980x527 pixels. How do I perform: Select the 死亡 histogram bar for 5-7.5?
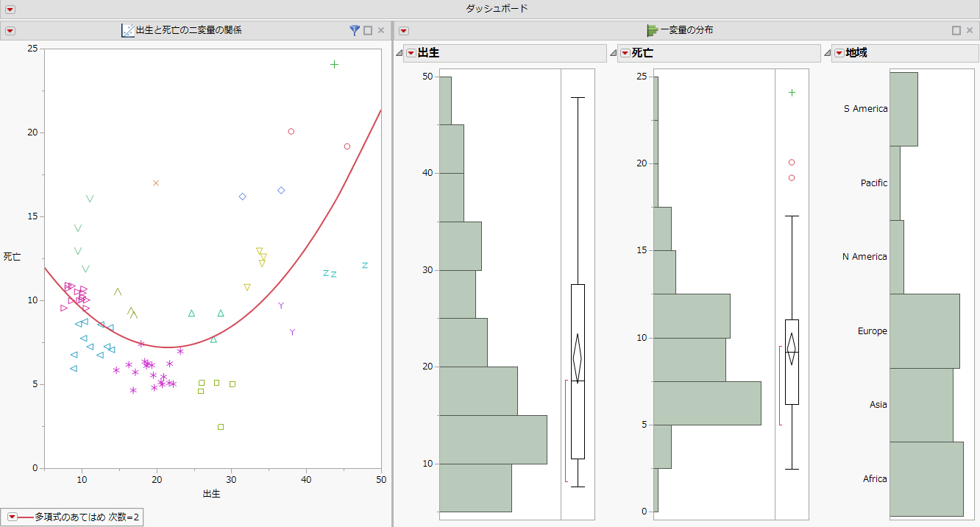click(x=707, y=403)
